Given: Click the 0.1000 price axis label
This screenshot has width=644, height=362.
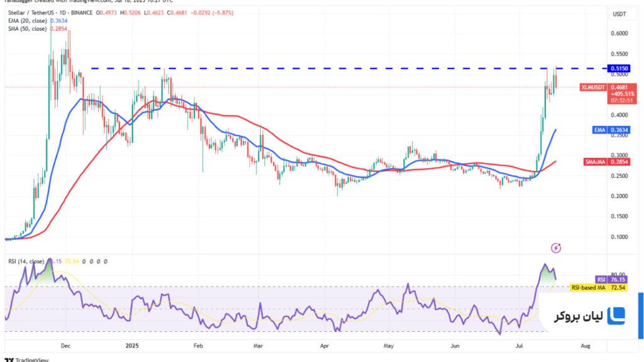Looking at the screenshot, I should (x=619, y=237).
